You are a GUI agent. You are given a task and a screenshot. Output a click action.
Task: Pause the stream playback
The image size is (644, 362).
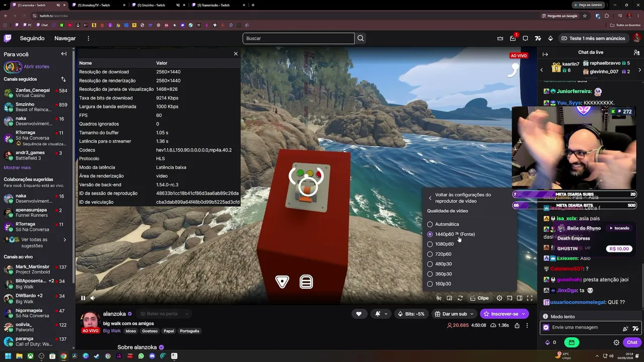click(83, 298)
